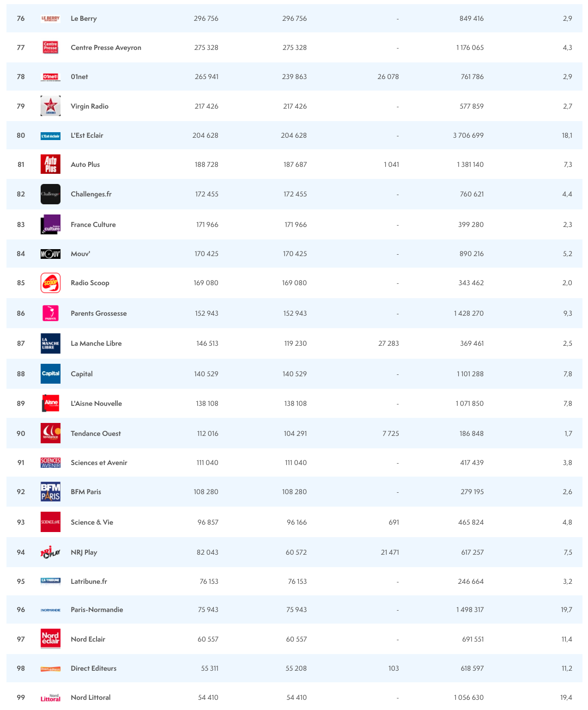The height and width of the screenshot is (710, 588).
Task: Click the BFM Paris logo icon
Action: point(50,492)
